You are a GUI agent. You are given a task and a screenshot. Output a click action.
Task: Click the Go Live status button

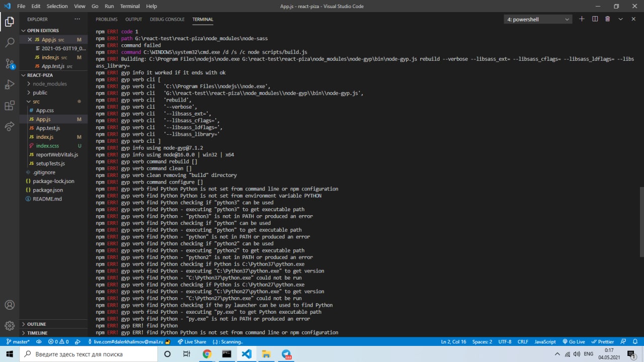coord(574,341)
